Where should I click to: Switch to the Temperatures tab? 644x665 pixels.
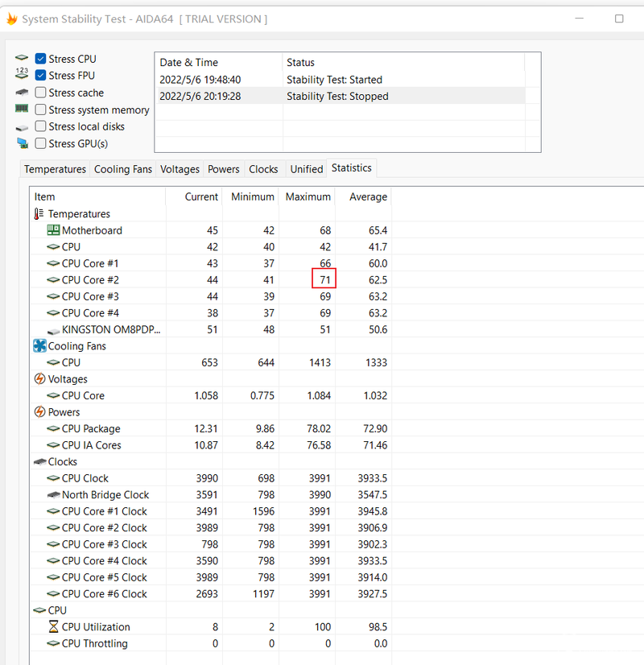[x=55, y=169]
